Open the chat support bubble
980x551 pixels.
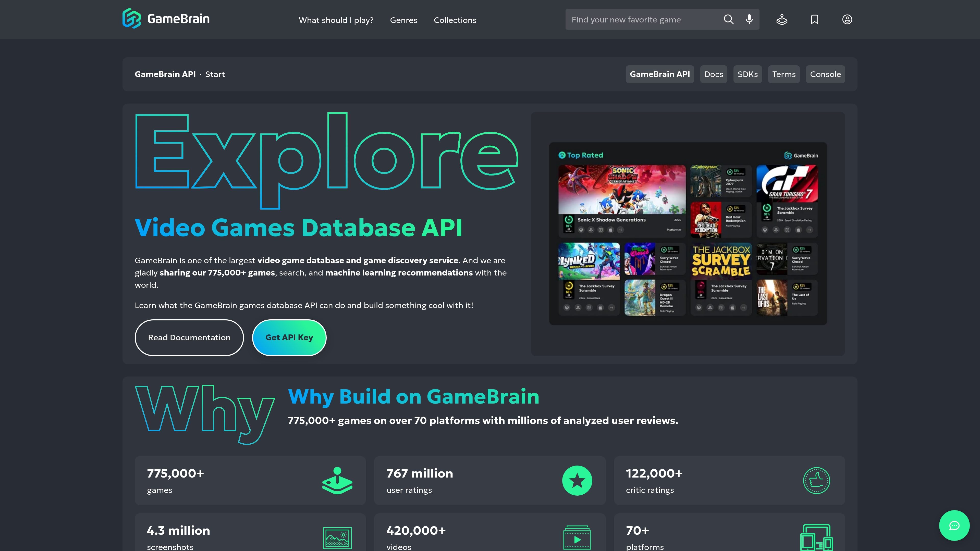click(x=954, y=525)
